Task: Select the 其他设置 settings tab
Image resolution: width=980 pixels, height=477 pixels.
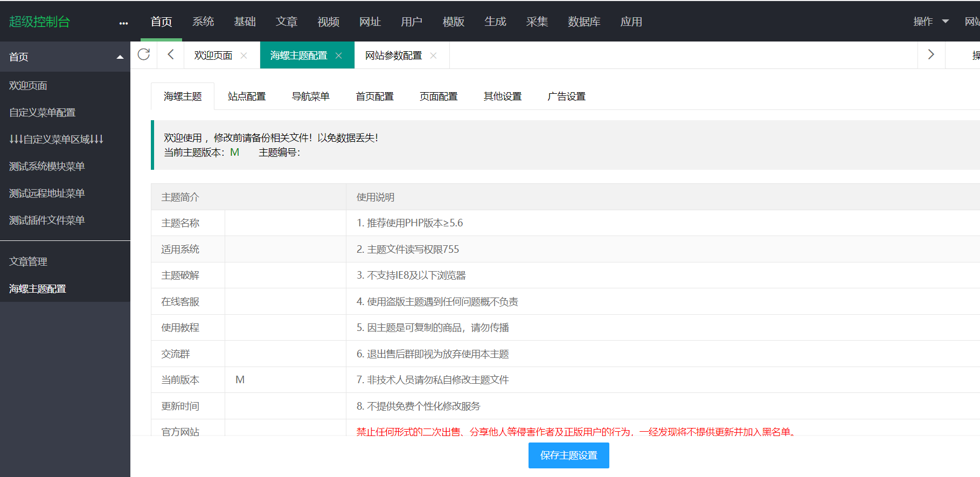Action: (x=503, y=96)
